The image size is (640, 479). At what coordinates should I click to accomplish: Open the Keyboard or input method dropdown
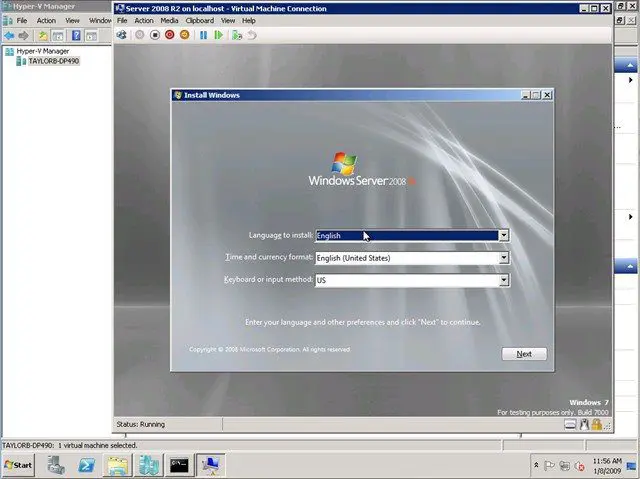pyautogui.click(x=504, y=280)
